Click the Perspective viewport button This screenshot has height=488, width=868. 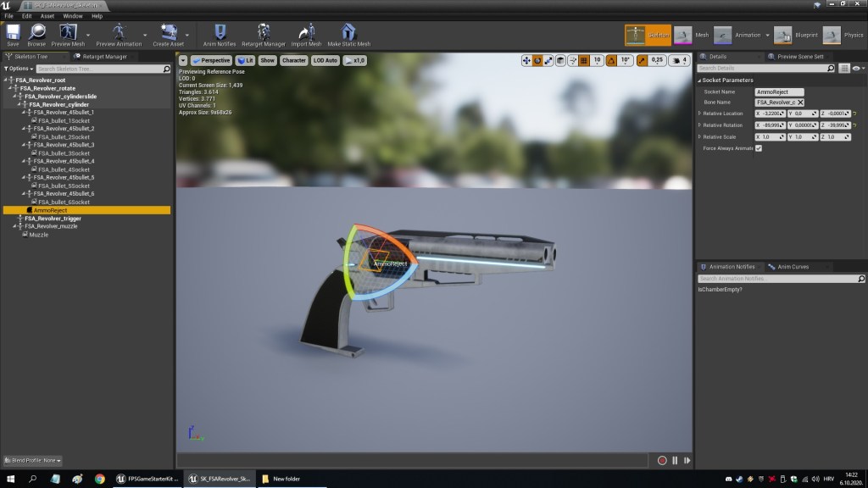212,60
